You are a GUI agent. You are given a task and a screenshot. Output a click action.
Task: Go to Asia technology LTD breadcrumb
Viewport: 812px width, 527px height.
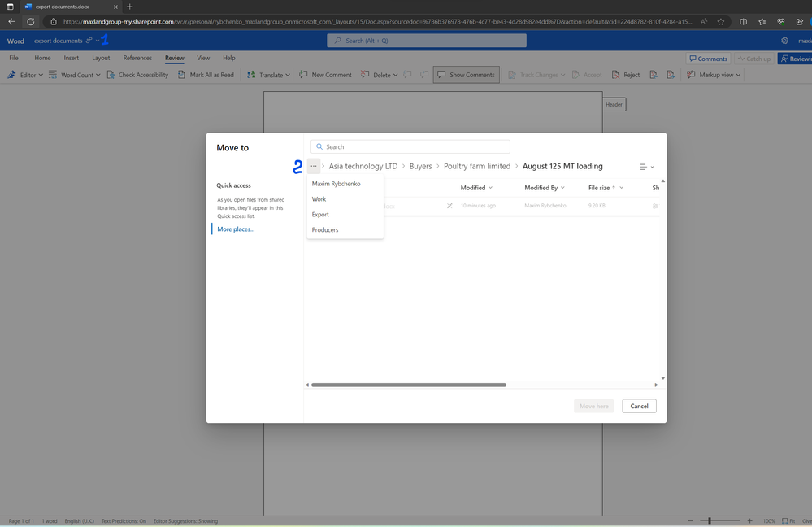363,167
